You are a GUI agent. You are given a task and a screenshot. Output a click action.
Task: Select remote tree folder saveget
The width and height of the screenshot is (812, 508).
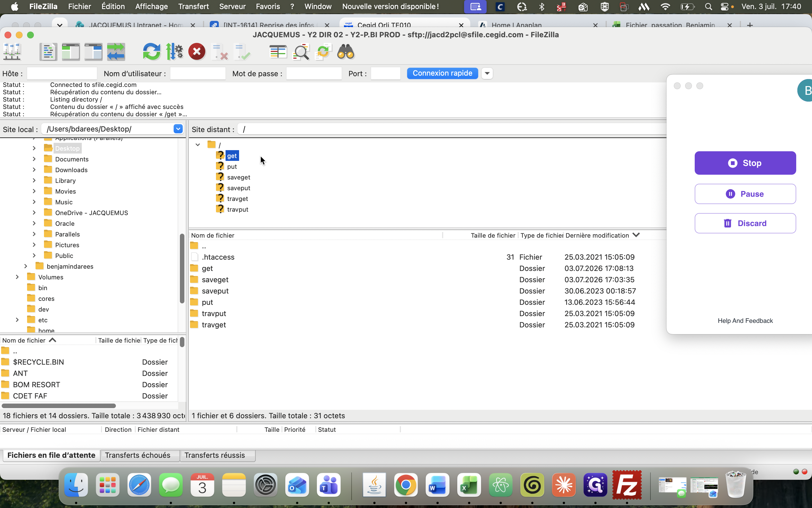pyautogui.click(x=239, y=177)
